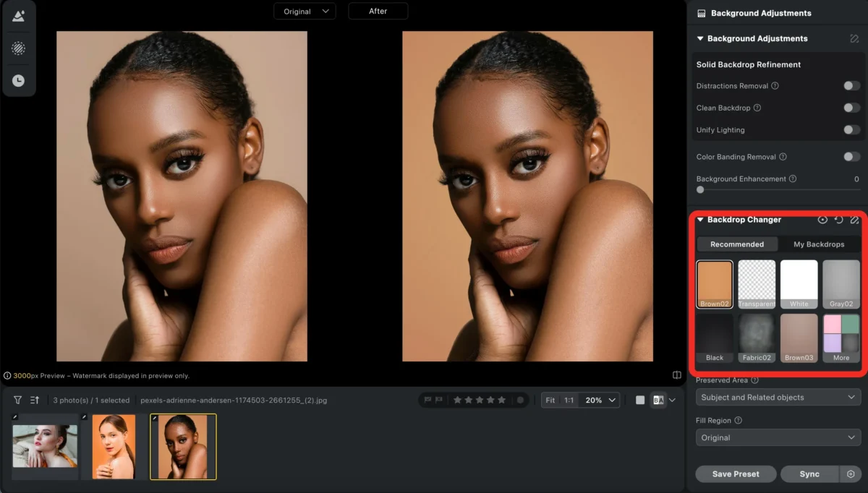The width and height of the screenshot is (868, 493).
Task: Switch to the before/after compare view icon
Action: tap(658, 400)
